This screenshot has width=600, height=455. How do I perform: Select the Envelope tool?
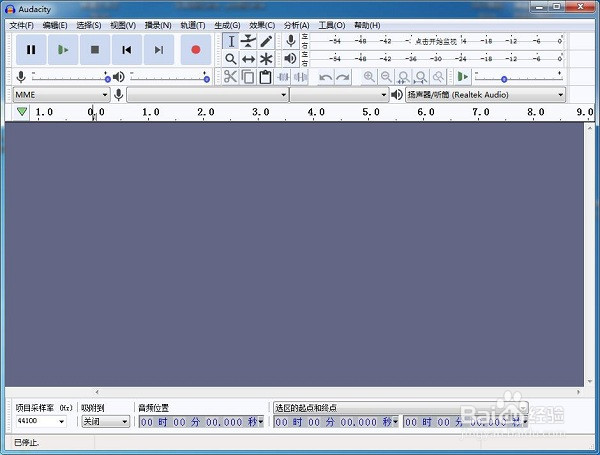point(248,41)
